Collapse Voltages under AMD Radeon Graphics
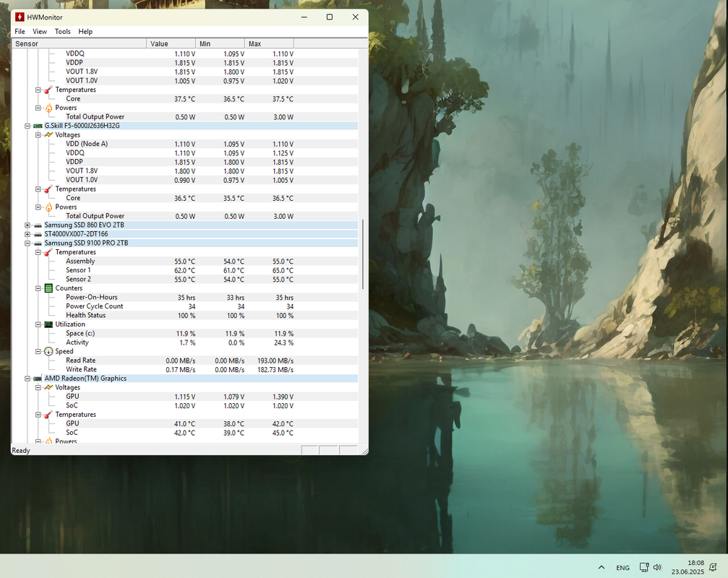 coord(38,388)
